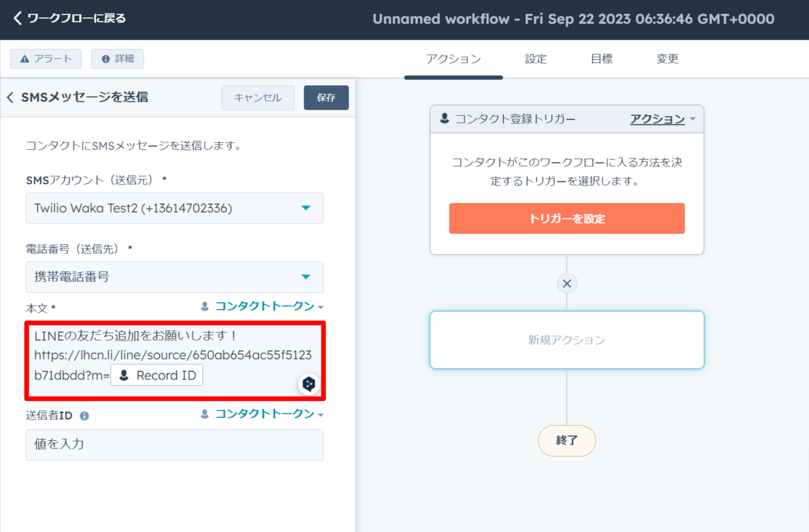The width and height of the screenshot is (809, 532).
Task: Click the orange トリガーを設定 button
Action: click(567, 218)
